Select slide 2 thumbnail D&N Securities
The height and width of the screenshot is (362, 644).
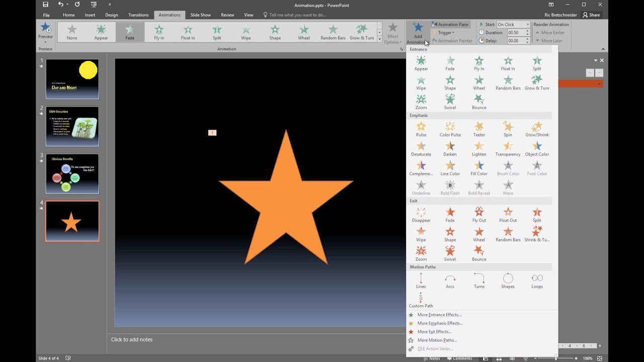point(72,126)
